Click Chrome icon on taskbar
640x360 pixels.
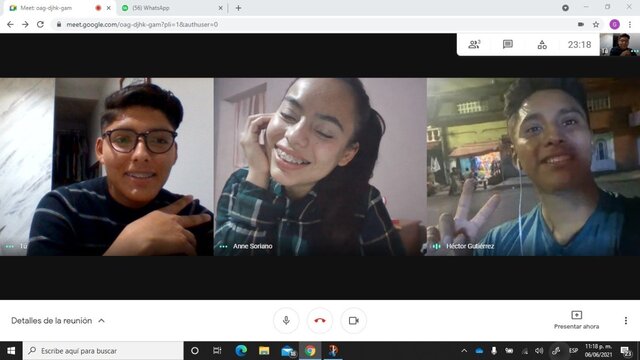click(310, 351)
